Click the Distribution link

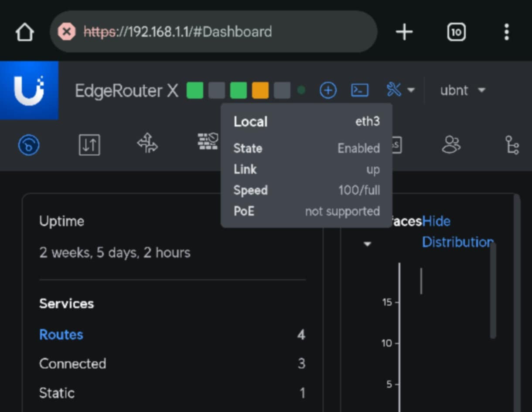click(x=457, y=242)
